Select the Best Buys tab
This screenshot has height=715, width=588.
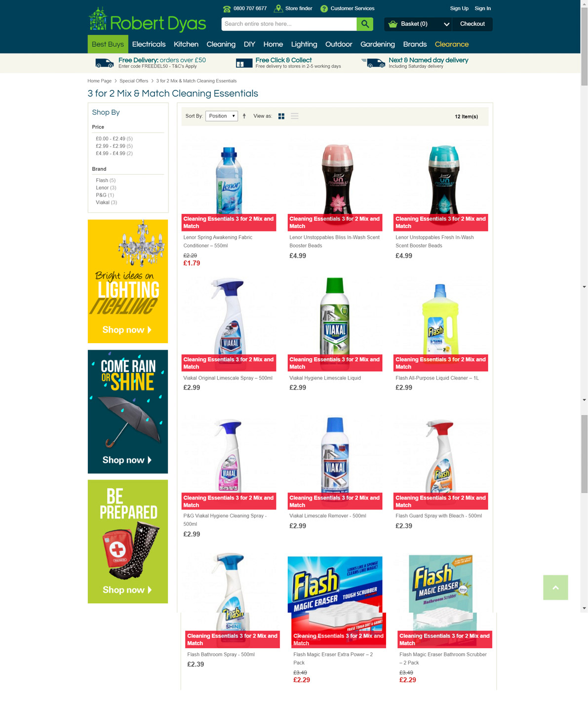pyautogui.click(x=108, y=44)
